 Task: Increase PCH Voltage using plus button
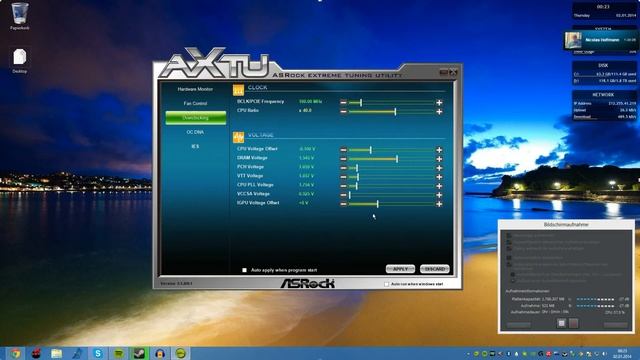pyautogui.click(x=439, y=168)
